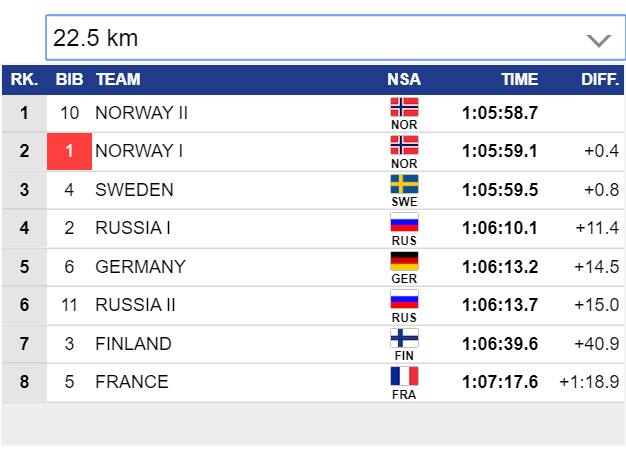Viewport: 626px width, 450px height.
Task: Click Norway flag in Norway I row
Action: [404, 145]
